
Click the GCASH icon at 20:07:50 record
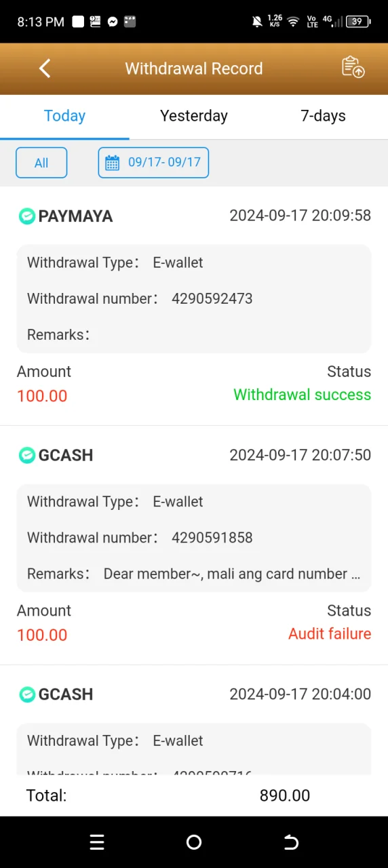(x=26, y=455)
